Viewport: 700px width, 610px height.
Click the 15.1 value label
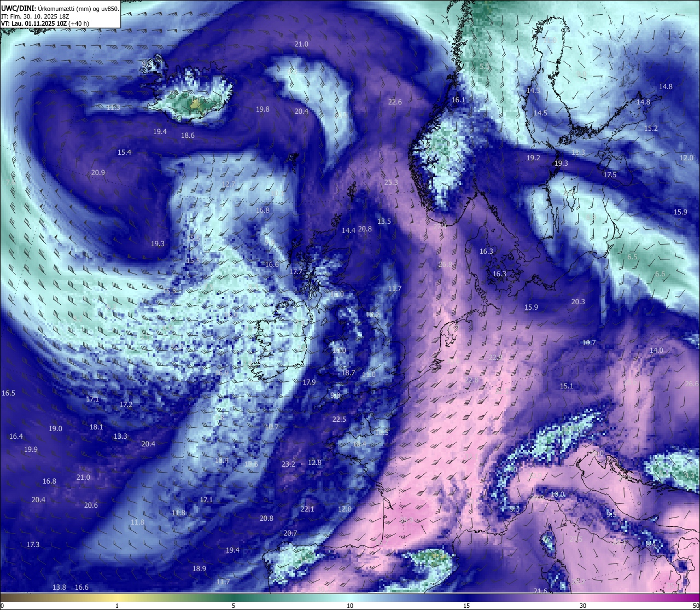tap(567, 386)
